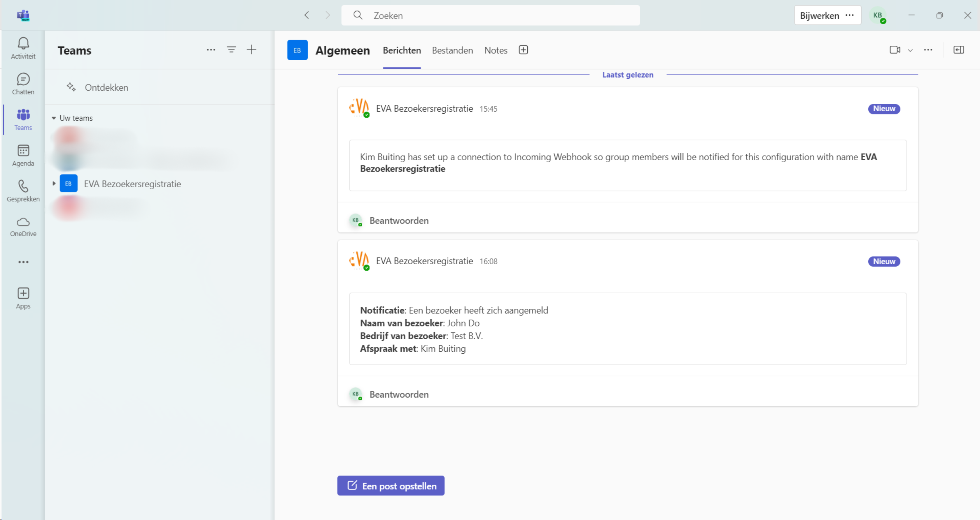The image size is (980, 520).
Task: Open the Activiteit notifications bell
Action: click(x=23, y=47)
